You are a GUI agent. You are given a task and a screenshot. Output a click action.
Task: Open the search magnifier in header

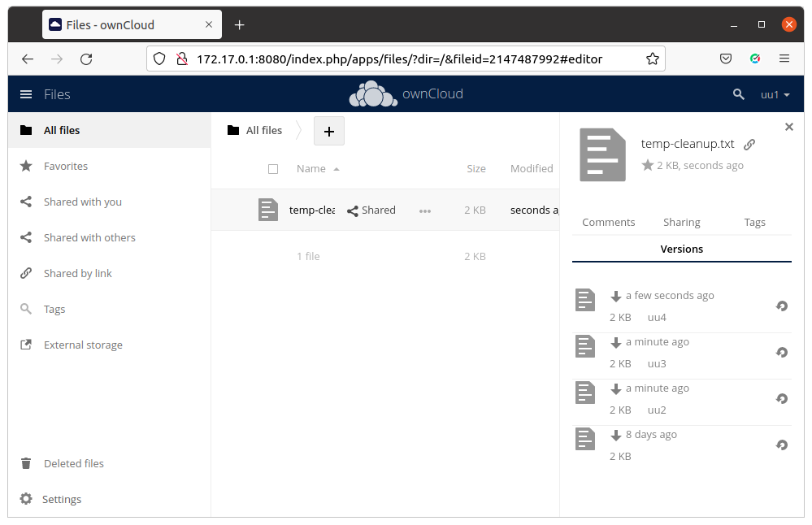739,94
